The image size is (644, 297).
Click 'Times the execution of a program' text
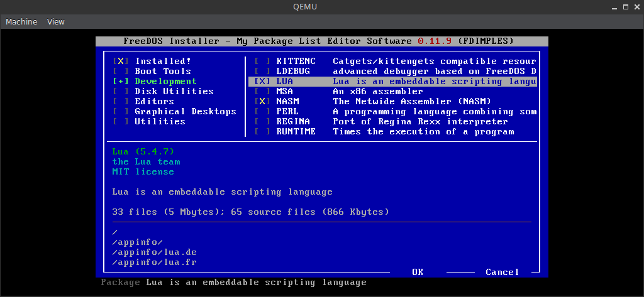[423, 132]
